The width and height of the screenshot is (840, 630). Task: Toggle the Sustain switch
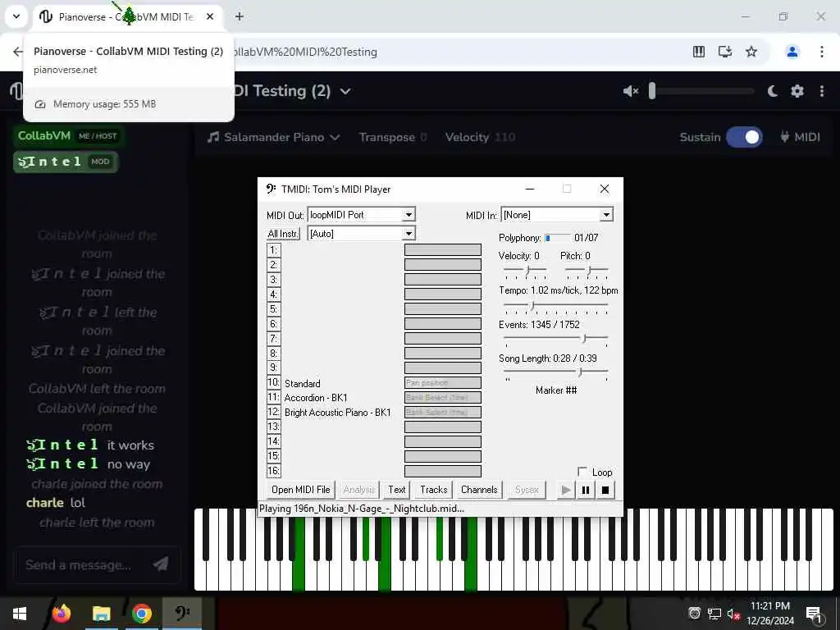(744, 137)
